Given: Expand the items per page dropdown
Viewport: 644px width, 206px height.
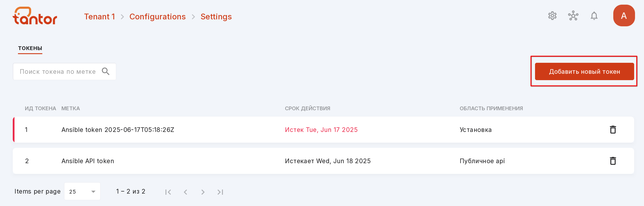Looking at the screenshot, I should coord(82,191).
